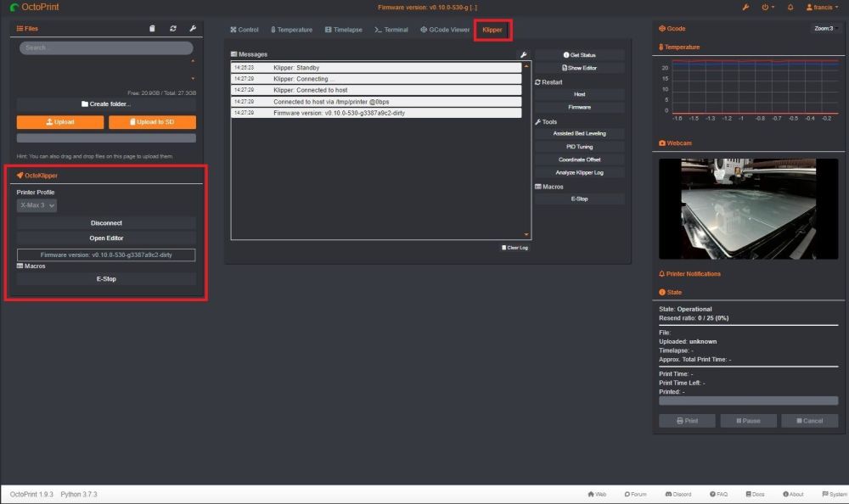849x504 pixels.
Task: Click the SD card icon in Files header
Action: pos(152,29)
